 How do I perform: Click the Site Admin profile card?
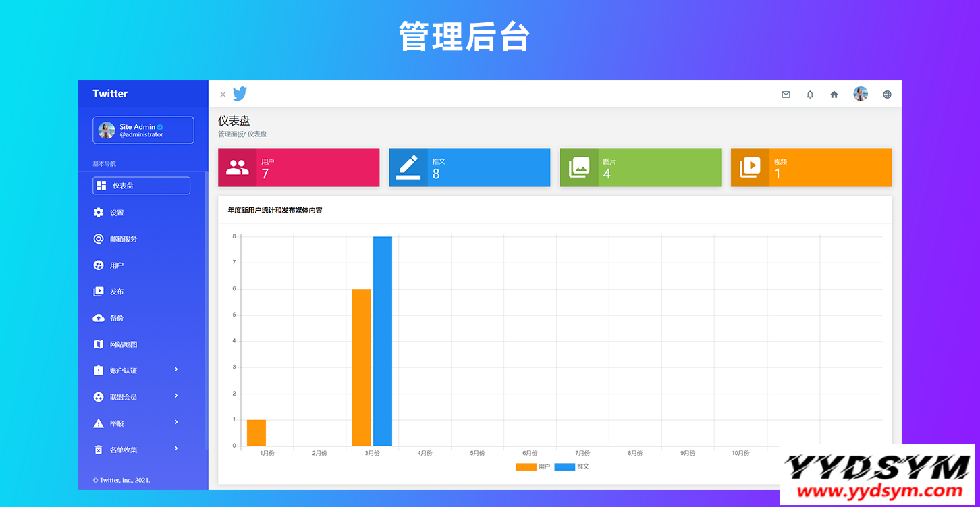(x=143, y=130)
